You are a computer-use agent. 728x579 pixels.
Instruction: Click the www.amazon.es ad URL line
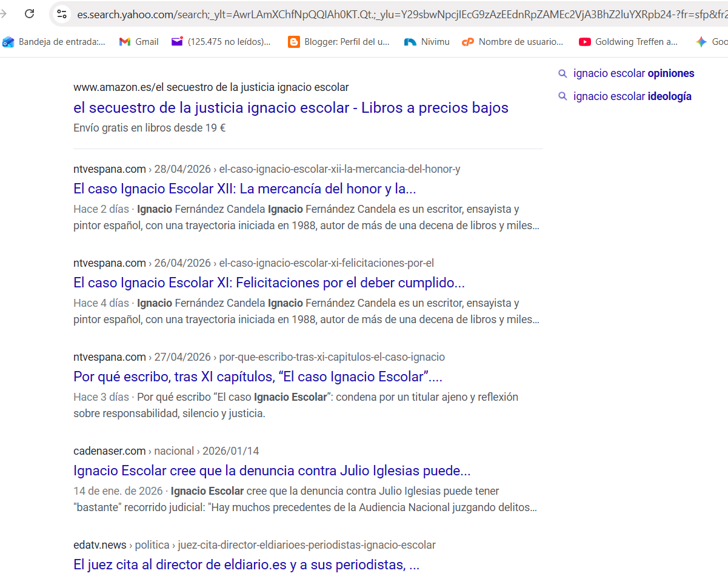(211, 87)
